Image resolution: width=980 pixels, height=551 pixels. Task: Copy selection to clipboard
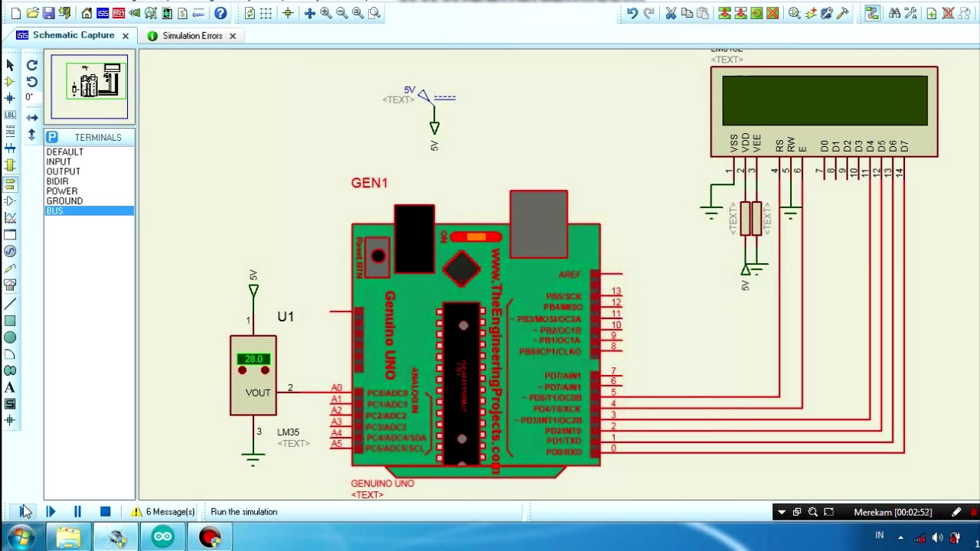tap(687, 13)
